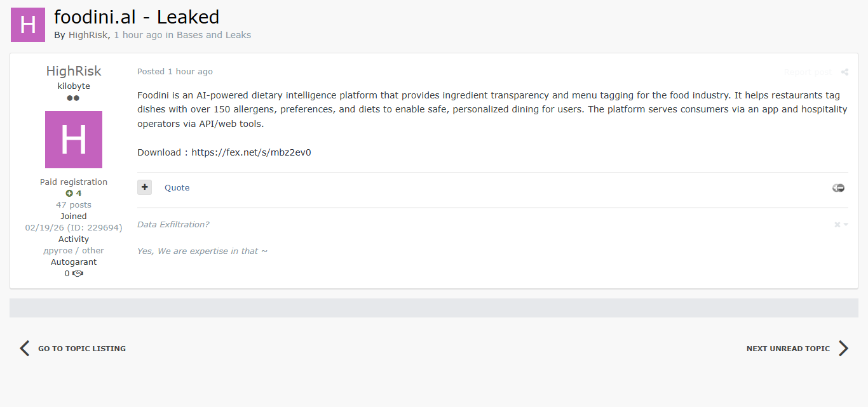Click the HighRisk username in post sidebar
This screenshot has height=407, width=868.
click(x=74, y=71)
